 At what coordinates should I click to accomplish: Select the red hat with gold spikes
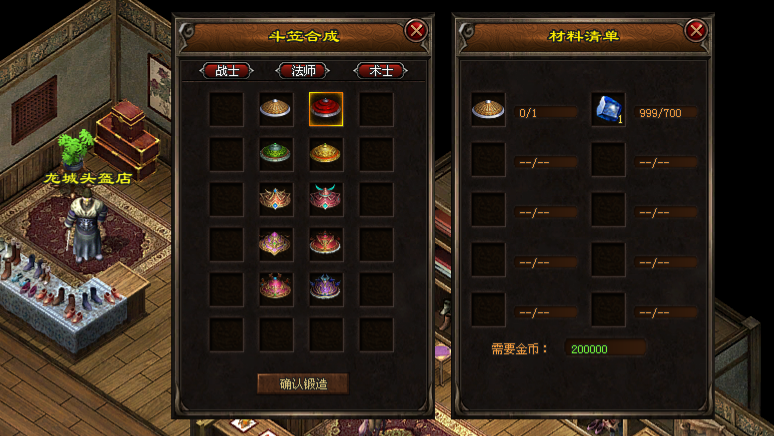click(x=326, y=244)
